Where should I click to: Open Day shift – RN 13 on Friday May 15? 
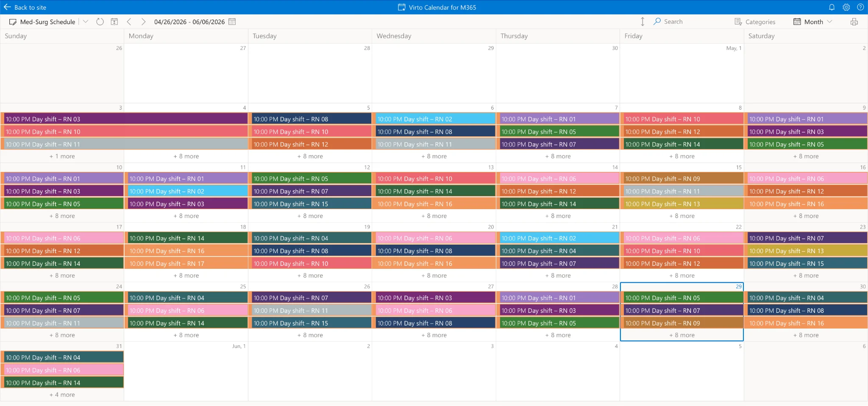pos(682,204)
